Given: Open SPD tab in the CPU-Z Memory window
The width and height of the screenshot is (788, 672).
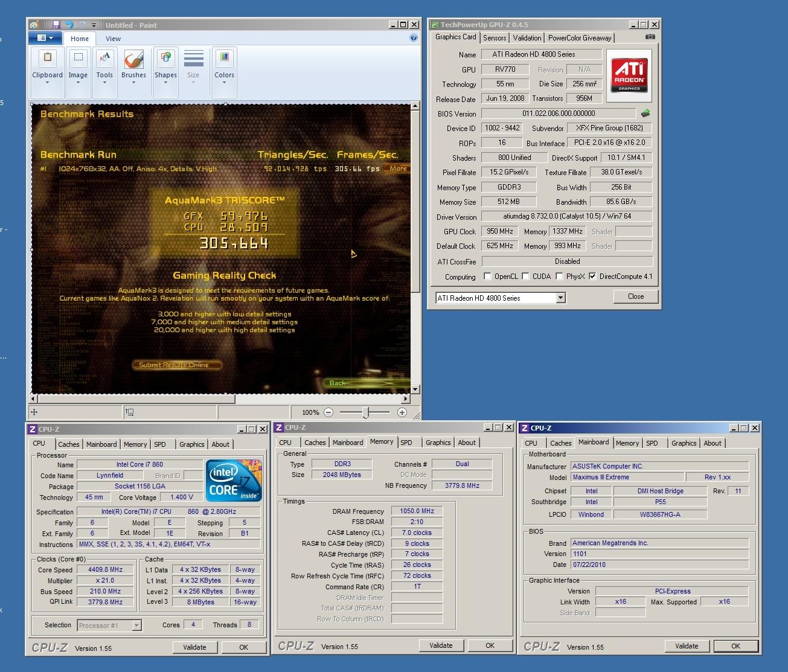Looking at the screenshot, I should point(406,443).
